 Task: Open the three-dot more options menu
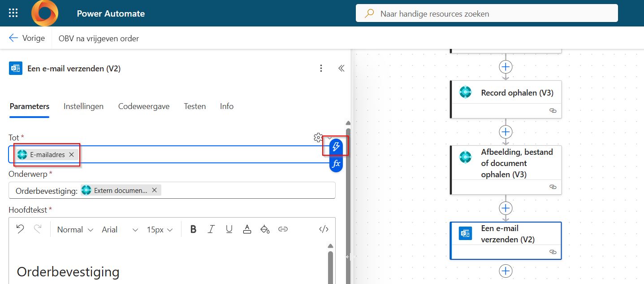pyautogui.click(x=321, y=69)
